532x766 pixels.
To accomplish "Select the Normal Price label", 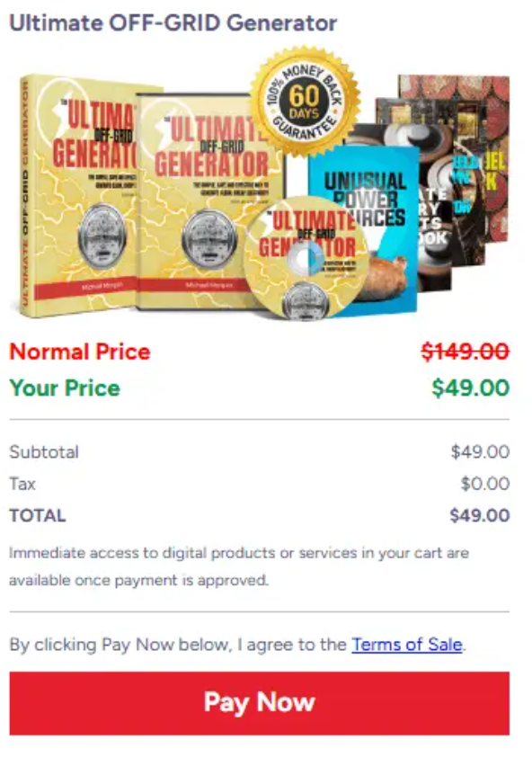I will 80,352.
